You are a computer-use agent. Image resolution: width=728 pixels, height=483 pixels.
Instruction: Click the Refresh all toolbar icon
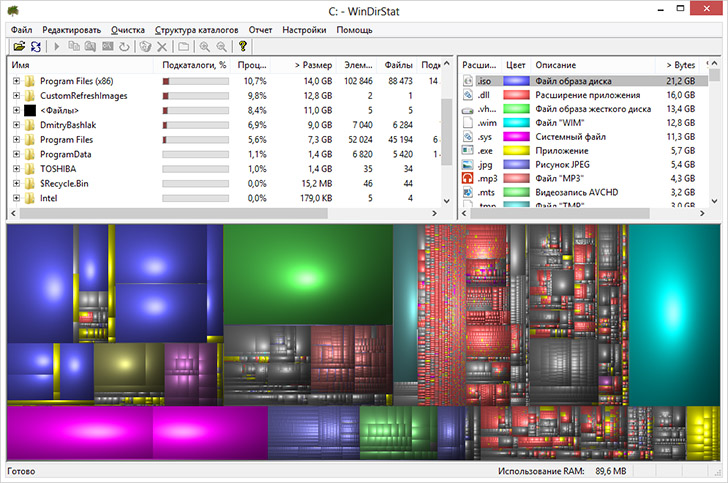tap(36, 47)
